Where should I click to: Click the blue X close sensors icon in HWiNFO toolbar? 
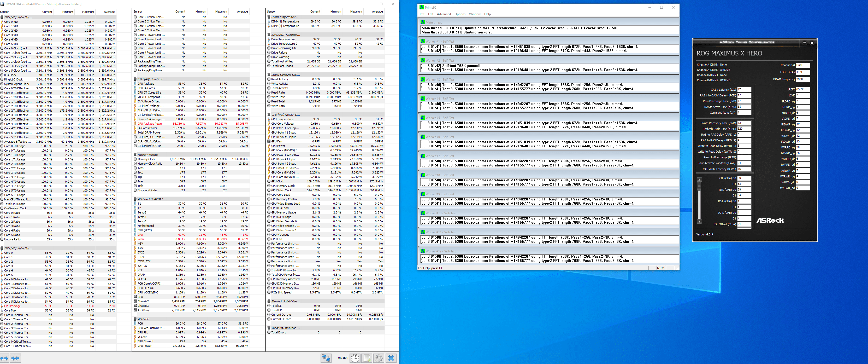(x=391, y=358)
